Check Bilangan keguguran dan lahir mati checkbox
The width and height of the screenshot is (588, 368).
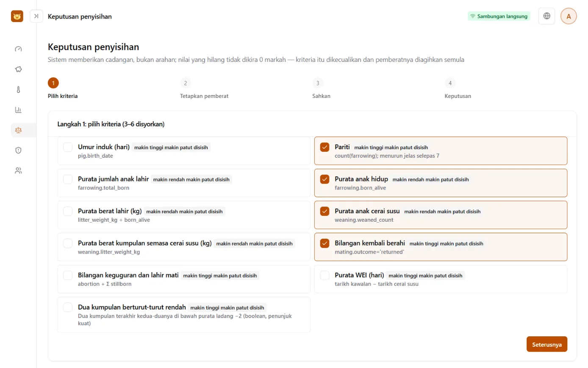[x=68, y=276]
